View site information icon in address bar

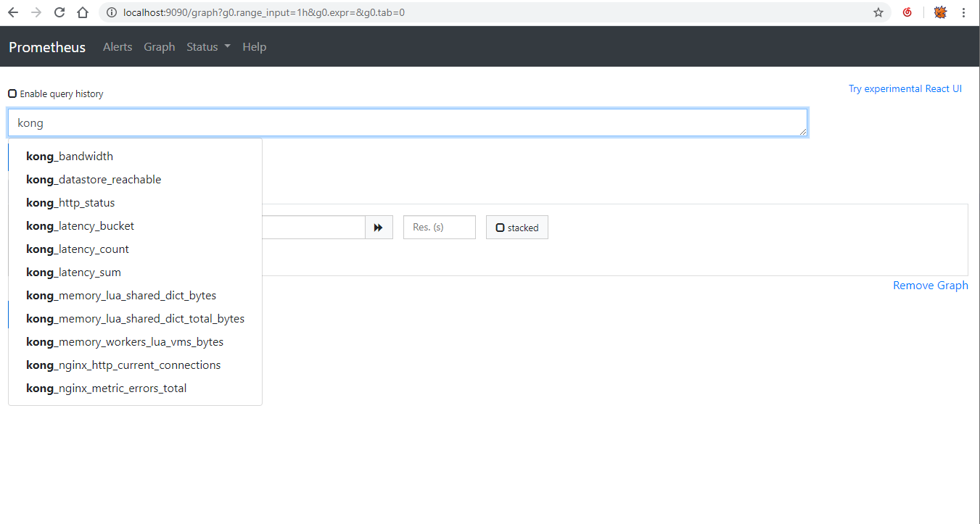click(x=111, y=12)
